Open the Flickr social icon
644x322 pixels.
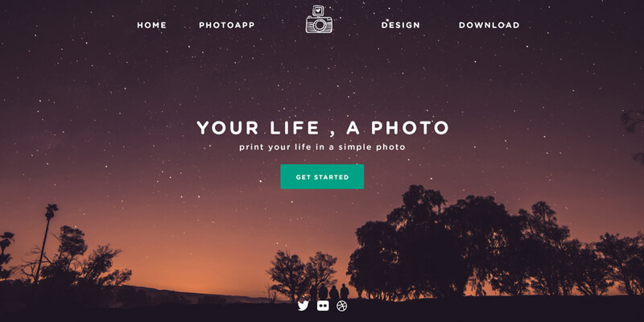point(323,306)
